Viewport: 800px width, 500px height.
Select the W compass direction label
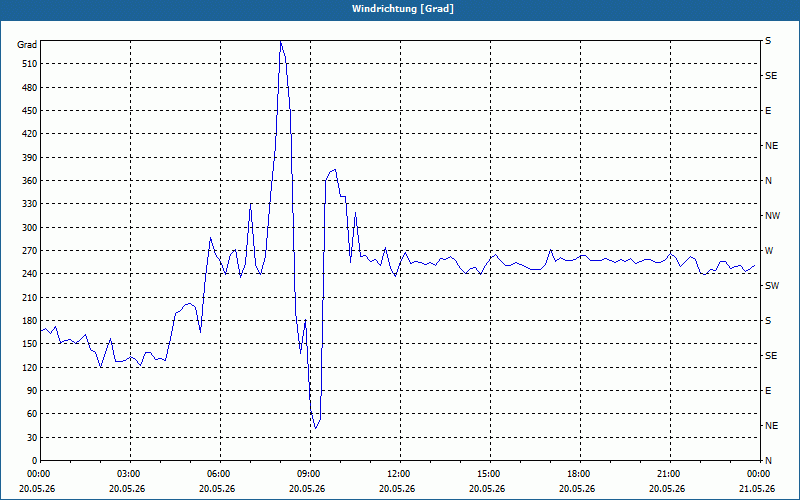point(769,251)
